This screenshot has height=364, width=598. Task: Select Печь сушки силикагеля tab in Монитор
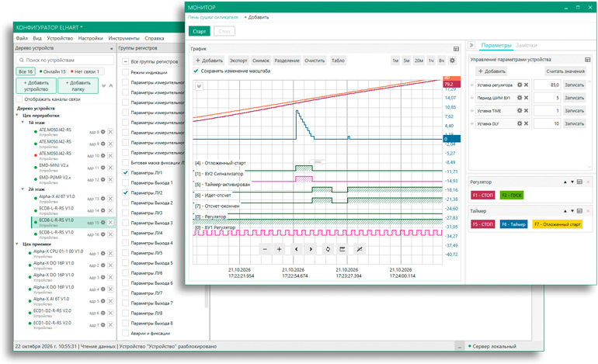tap(213, 17)
